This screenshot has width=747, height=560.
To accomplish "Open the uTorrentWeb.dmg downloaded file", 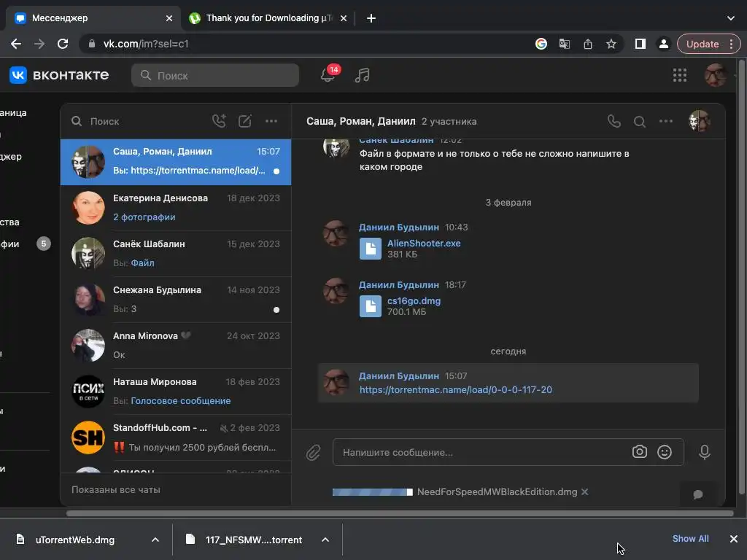I will point(75,540).
